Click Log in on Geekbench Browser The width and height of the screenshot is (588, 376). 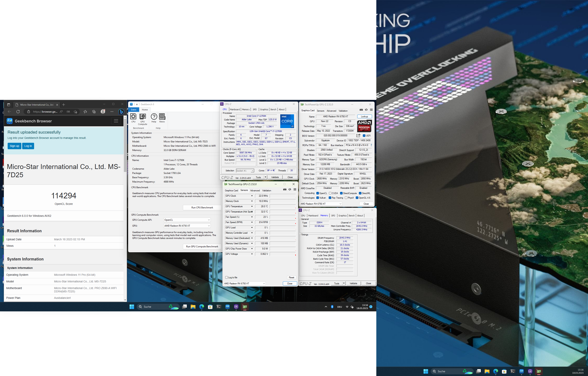[x=28, y=146]
